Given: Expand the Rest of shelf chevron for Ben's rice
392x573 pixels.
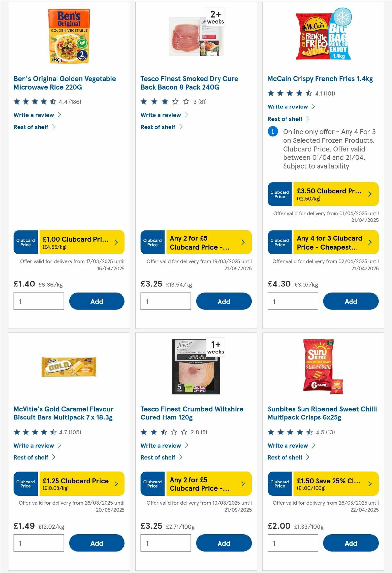Looking at the screenshot, I should (x=54, y=127).
